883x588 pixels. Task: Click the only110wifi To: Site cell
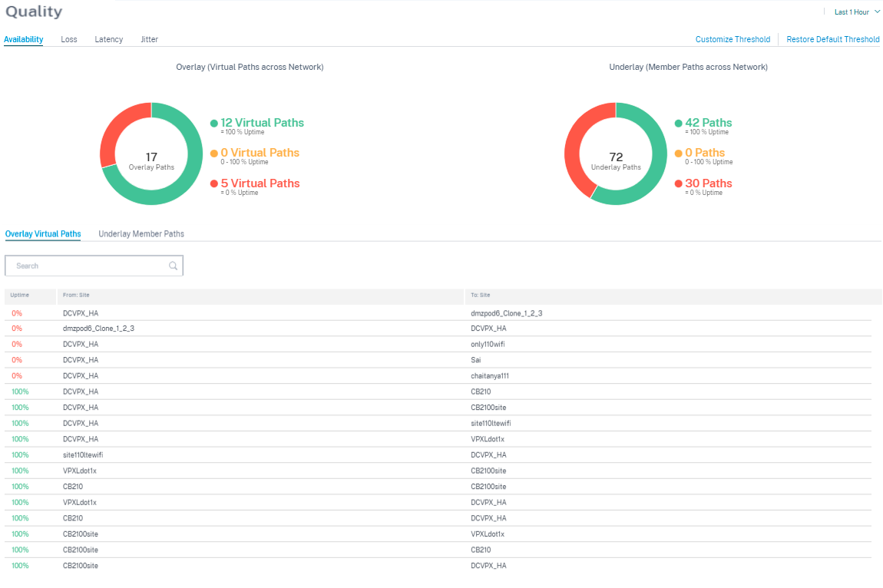point(488,344)
